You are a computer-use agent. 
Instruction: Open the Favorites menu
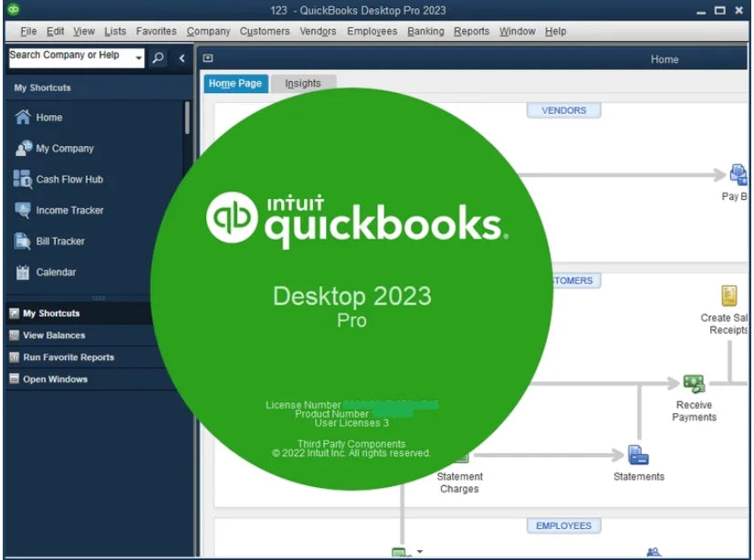pos(156,31)
